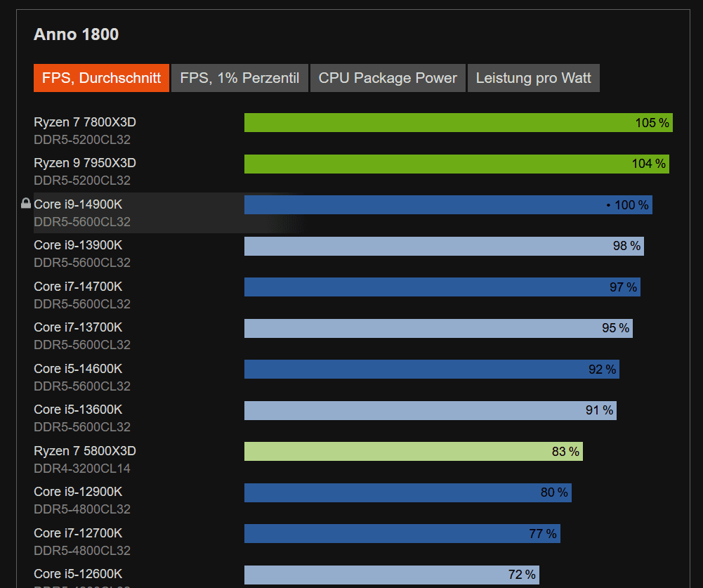Click DDR5-5600CL32 under Core i9-14900K
The image size is (703, 588).
(x=82, y=221)
